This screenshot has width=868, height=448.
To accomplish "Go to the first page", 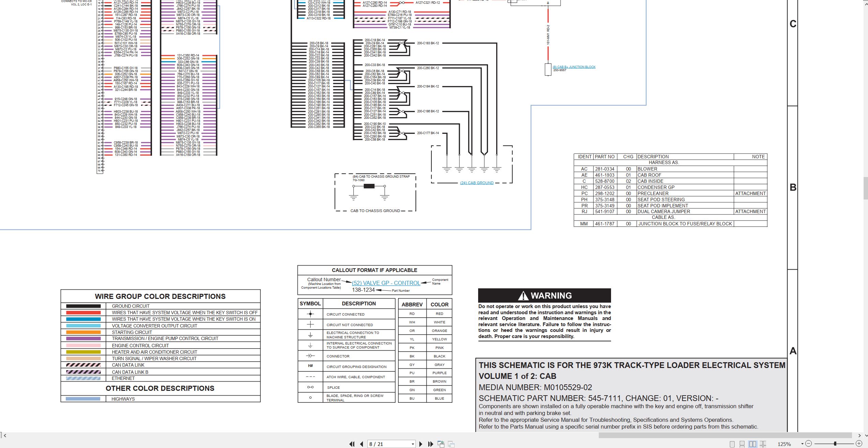I will pos(352,444).
